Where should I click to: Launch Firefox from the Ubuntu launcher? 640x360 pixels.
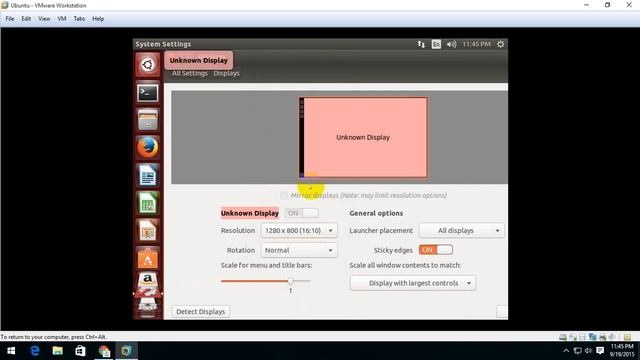click(x=148, y=147)
